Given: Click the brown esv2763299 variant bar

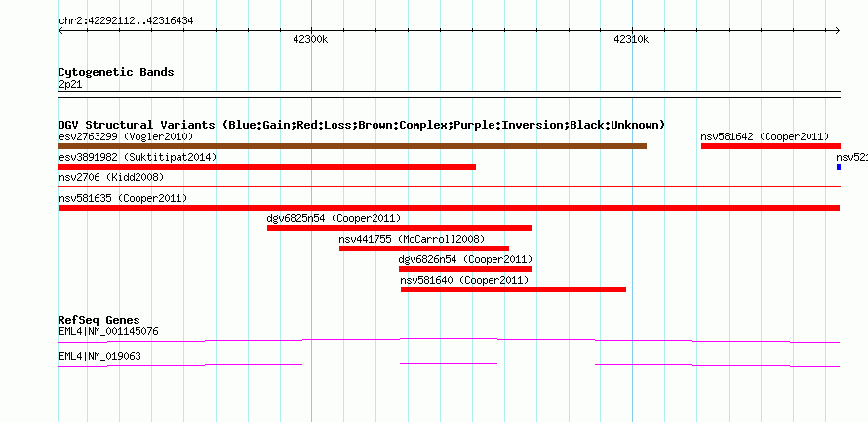Looking at the screenshot, I should point(352,146).
